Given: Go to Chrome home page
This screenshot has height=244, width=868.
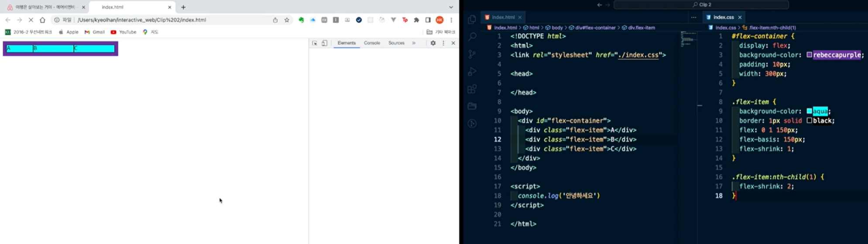Looking at the screenshot, I should tap(42, 20).
